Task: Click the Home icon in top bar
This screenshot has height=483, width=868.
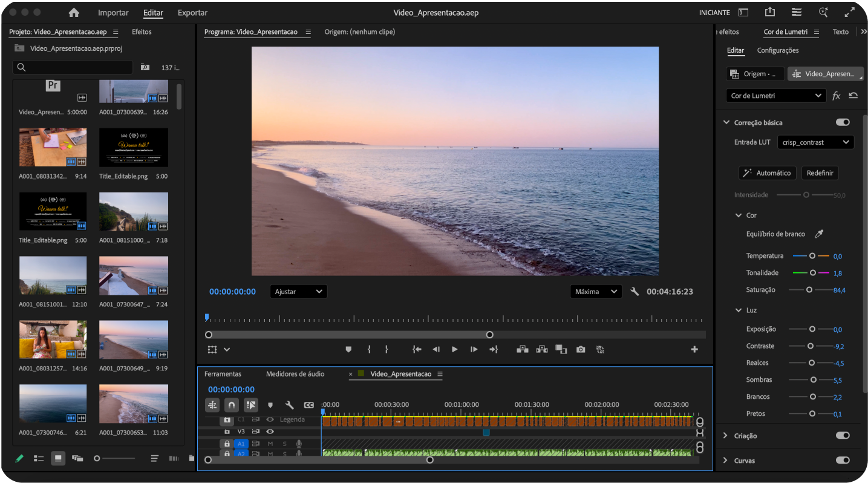Action: tap(74, 13)
